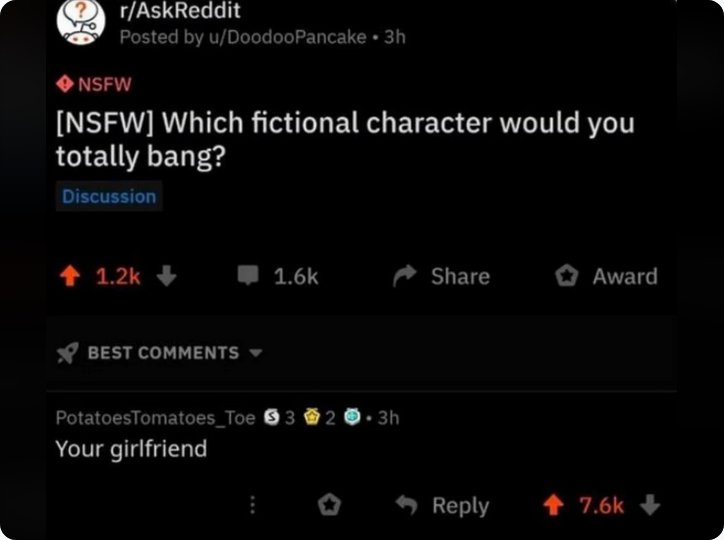The image size is (724, 540).
Task: Downvote the comment next to 7.6k
Action: [650, 505]
